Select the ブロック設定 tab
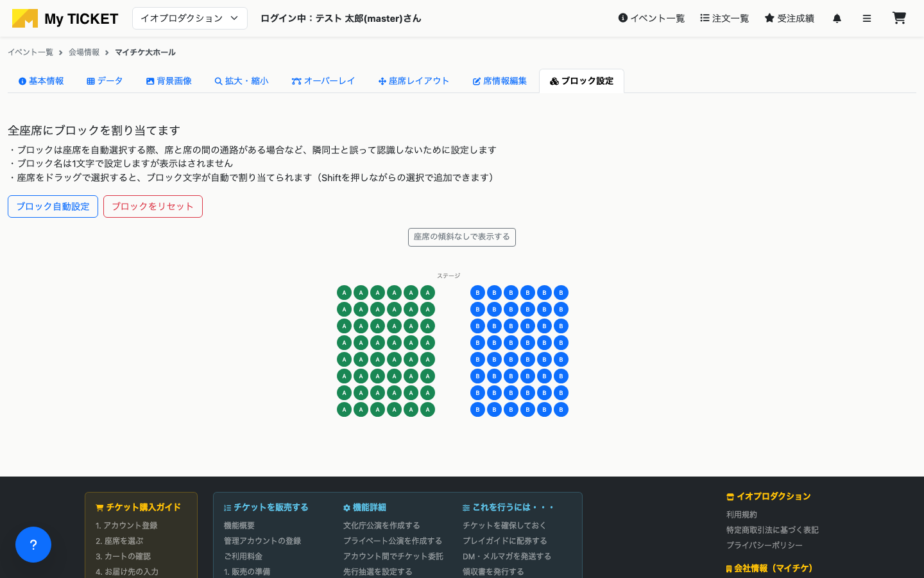Screen dimensions: 924x578 (x=581, y=81)
